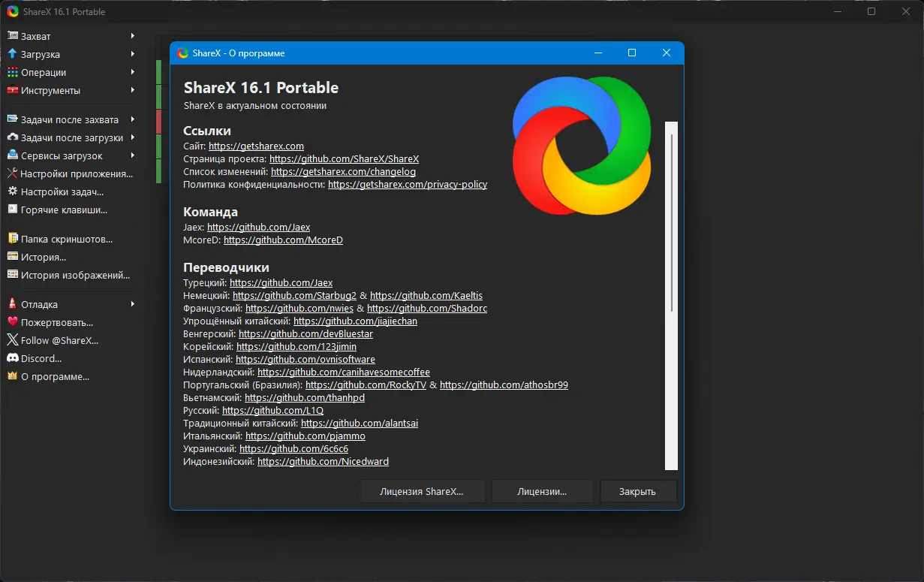This screenshot has width=924, height=582.
Task: Open the Инструменты menu item
Action: pyautogui.click(x=71, y=90)
